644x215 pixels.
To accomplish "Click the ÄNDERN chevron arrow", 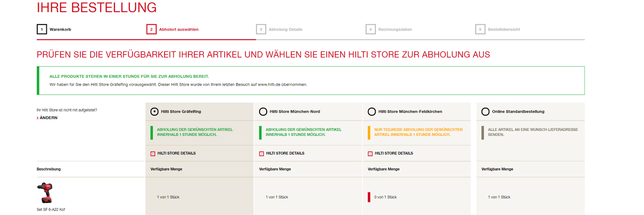I will tap(38, 118).
